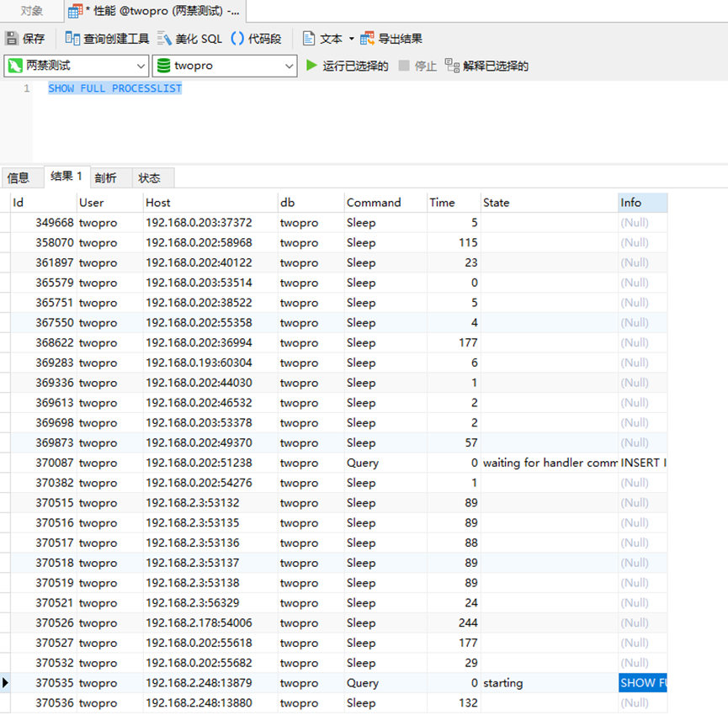The width and height of the screenshot is (728, 715).
Task: Click Query command cell in row 370087
Action: [385, 463]
